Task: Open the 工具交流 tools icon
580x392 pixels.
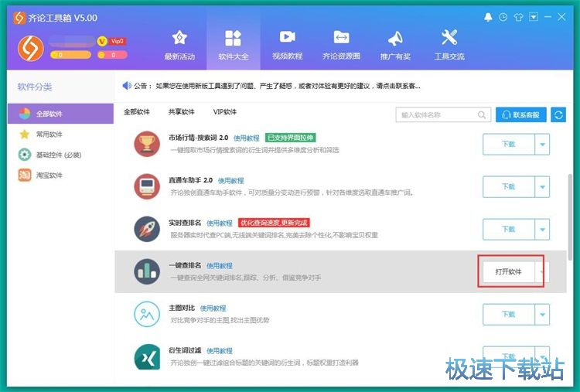Action: (449, 37)
